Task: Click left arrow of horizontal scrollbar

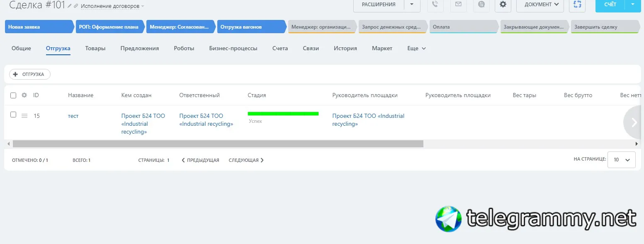Action: [x=8, y=144]
